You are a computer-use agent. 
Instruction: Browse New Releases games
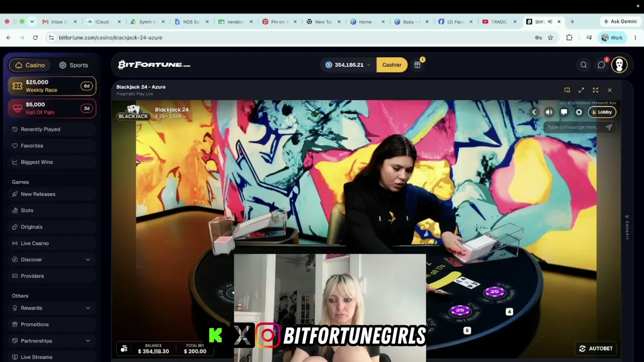coord(52,194)
